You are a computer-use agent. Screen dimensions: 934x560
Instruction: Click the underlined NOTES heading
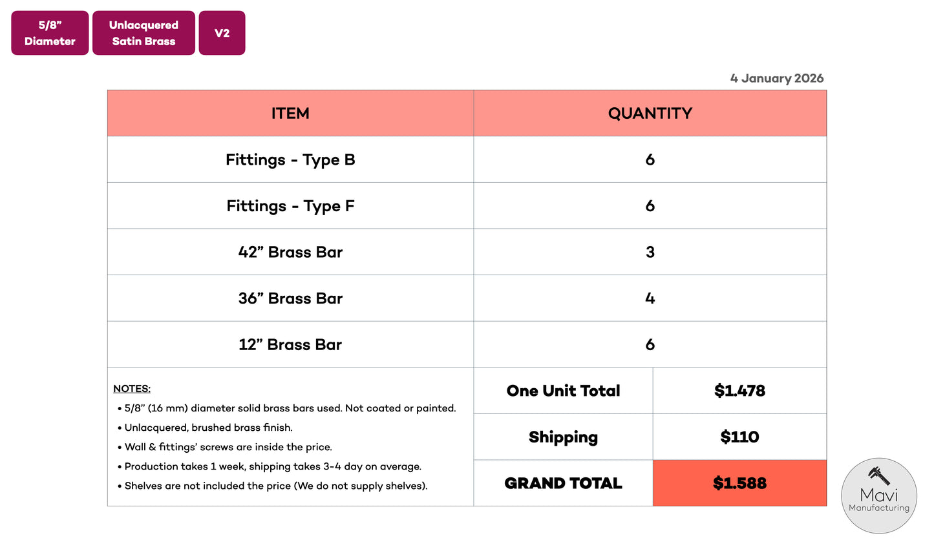tap(132, 389)
